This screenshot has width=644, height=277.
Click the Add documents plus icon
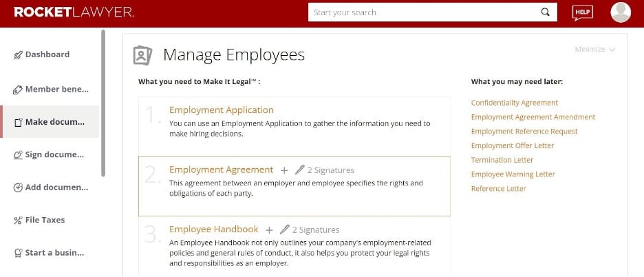[x=18, y=187]
